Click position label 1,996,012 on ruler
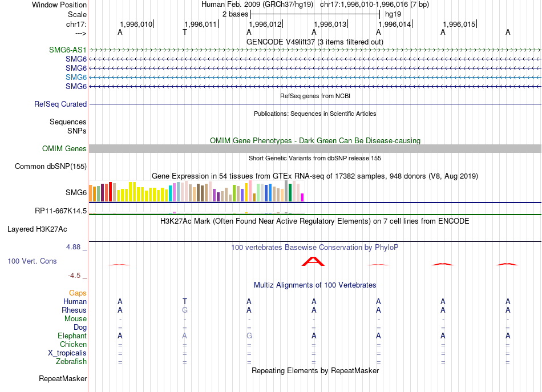The image size is (542, 392). (265, 24)
